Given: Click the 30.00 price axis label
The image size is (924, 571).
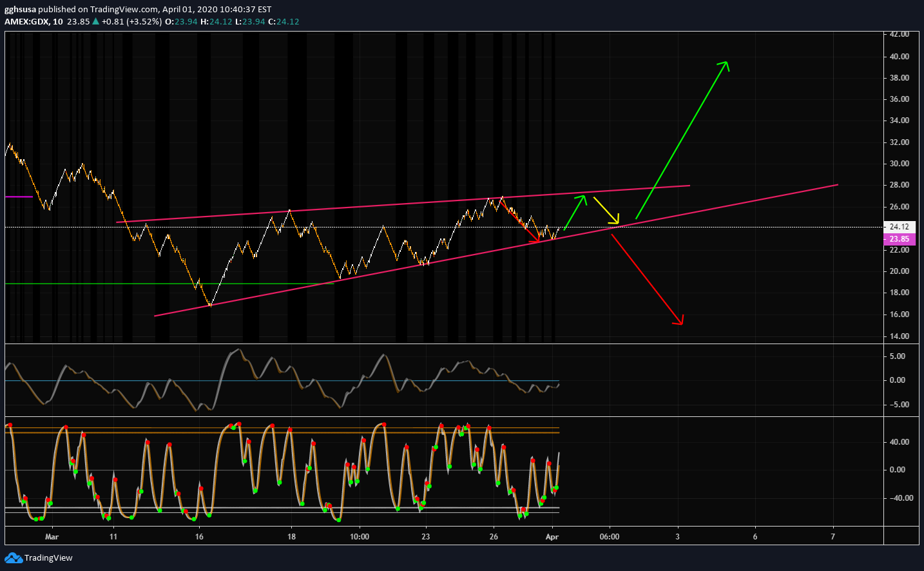Looking at the screenshot, I should tap(900, 164).
